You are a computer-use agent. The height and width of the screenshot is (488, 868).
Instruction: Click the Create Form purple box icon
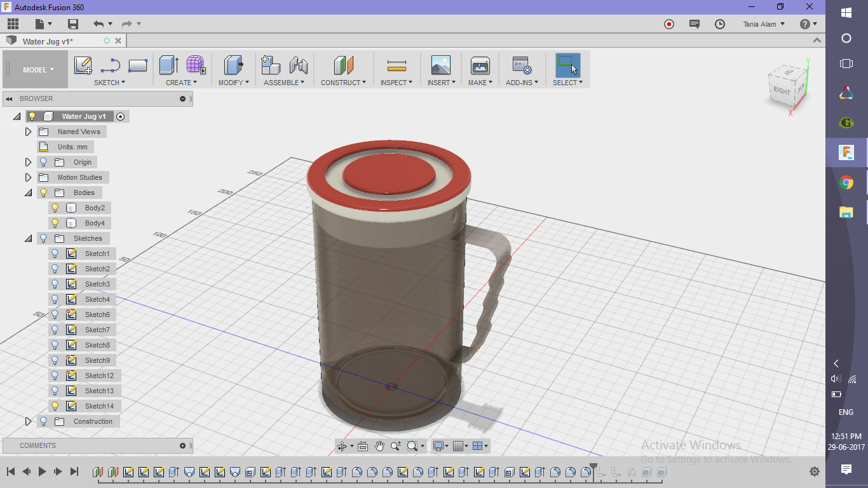(x=196, y=65)
